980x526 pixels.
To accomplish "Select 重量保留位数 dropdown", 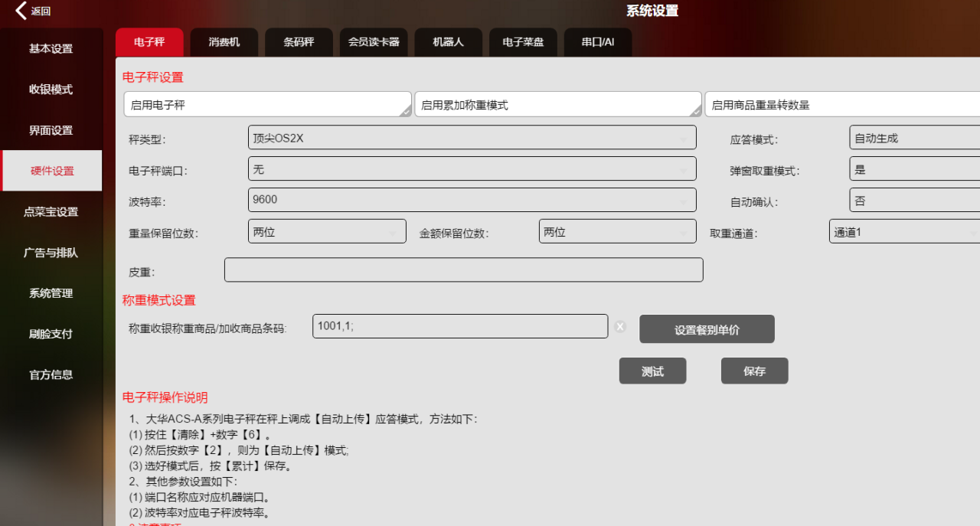I will tap(327, 232).
